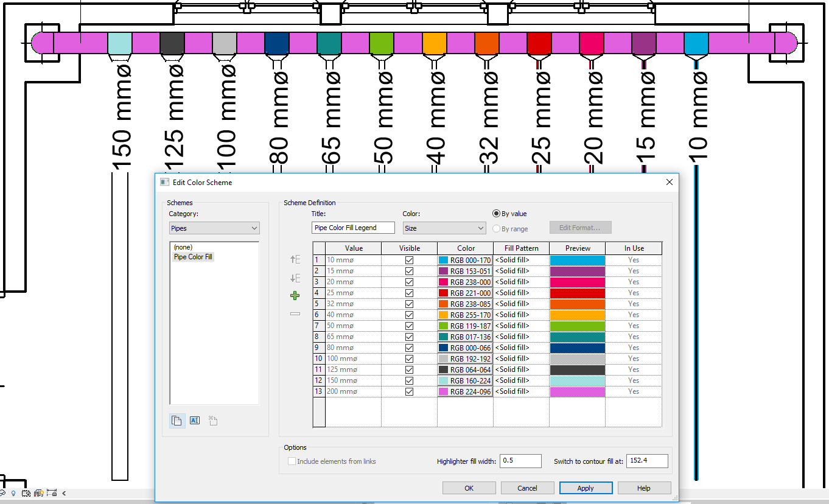
Task: Add a new value row with the green plus
Action: [x=295, y=295]
